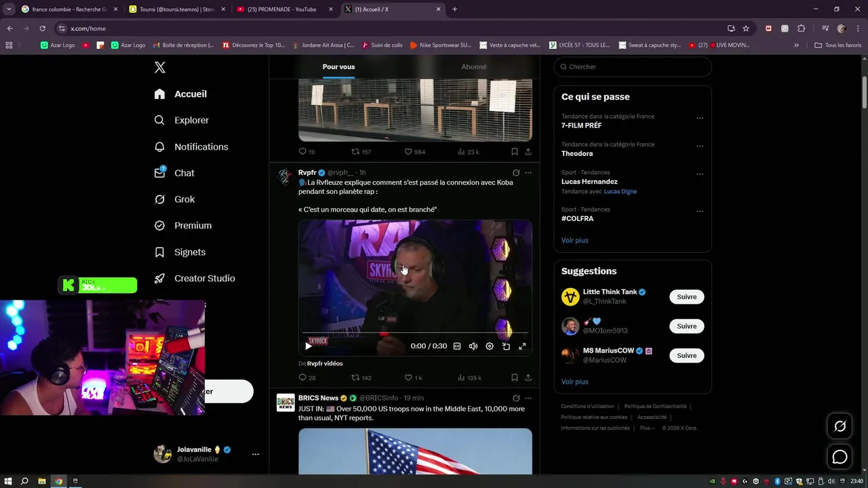Switch to PROMENADE YouTube tab
Screen dimensions: 868x488
pos(283,9)
